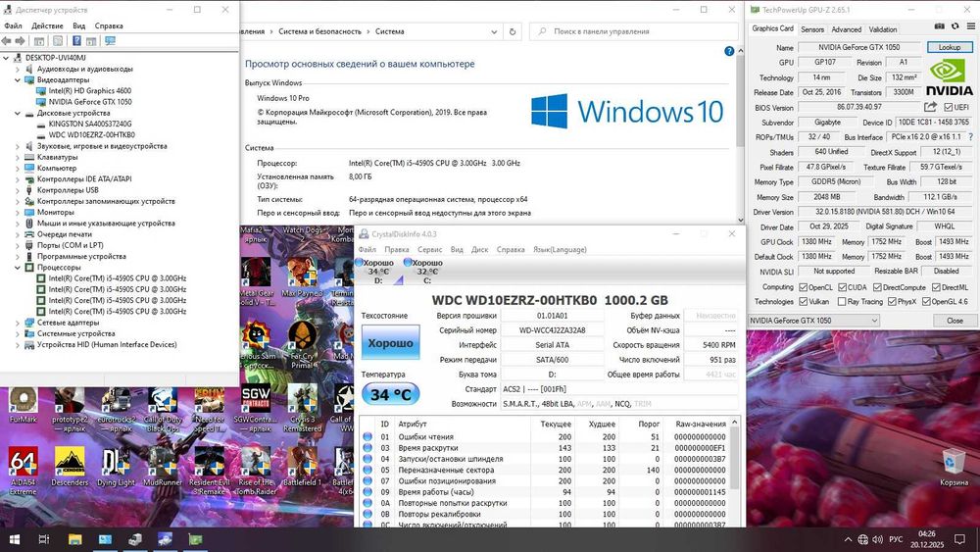Viewport: 980px width, 552px height.
Task: Open GPU-Z hamburger menu icon
Action: click(x=970, y=26)
